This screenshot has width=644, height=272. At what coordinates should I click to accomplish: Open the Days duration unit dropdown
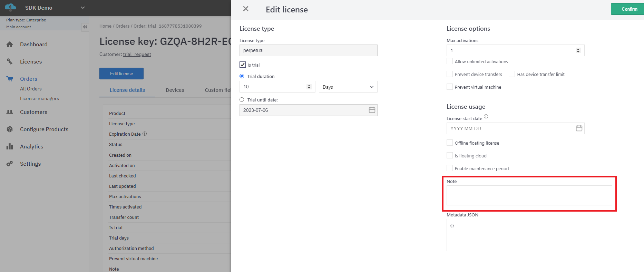(348, 87)
